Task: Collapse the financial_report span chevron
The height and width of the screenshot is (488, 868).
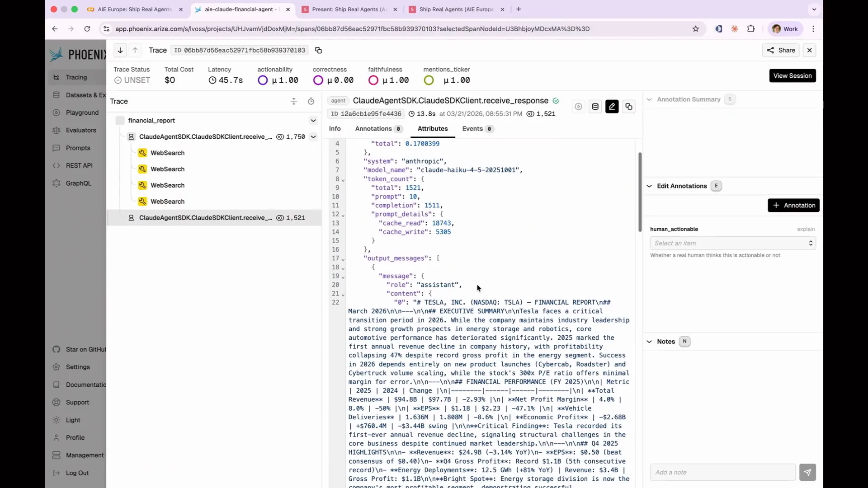Action: click(x=313, y=120)
